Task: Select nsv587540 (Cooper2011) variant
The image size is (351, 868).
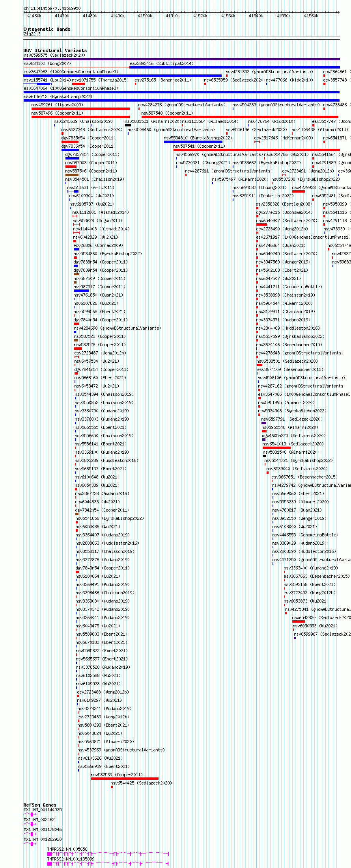Action: pos(167,113)
